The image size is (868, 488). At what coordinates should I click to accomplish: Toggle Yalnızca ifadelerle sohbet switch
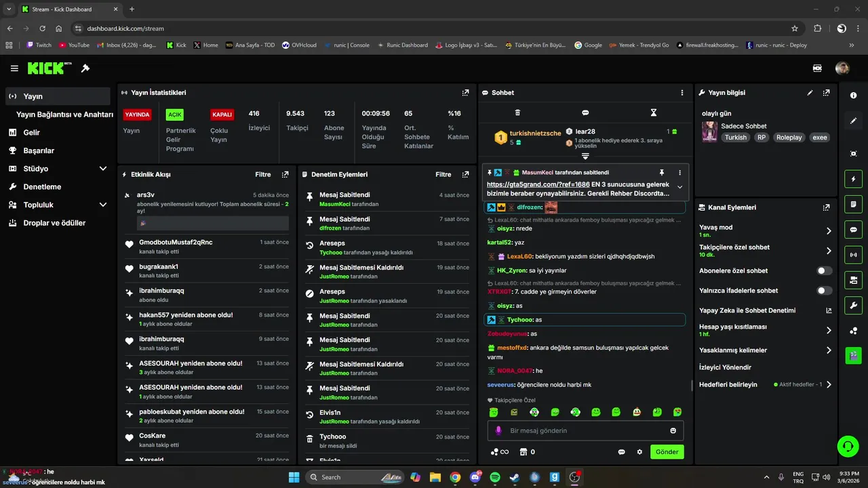(x=824, y=291)
